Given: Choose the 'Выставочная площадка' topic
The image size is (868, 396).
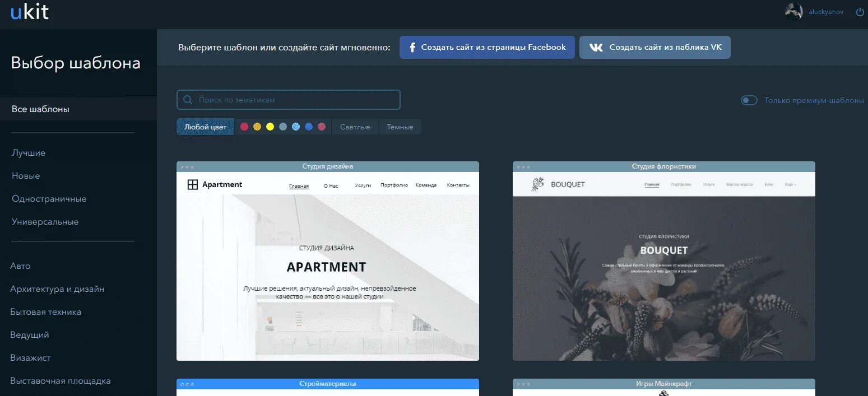Looking at the screenshot, I should (61, 381).
